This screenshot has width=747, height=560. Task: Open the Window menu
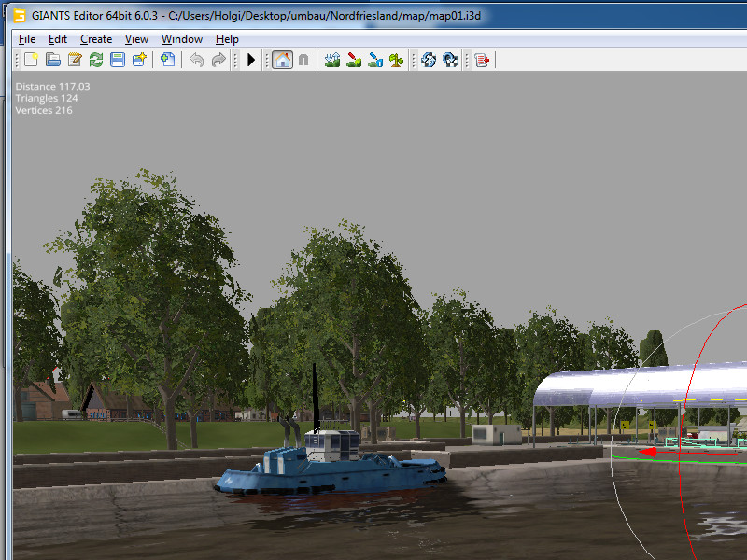click(x=182, y=39)
